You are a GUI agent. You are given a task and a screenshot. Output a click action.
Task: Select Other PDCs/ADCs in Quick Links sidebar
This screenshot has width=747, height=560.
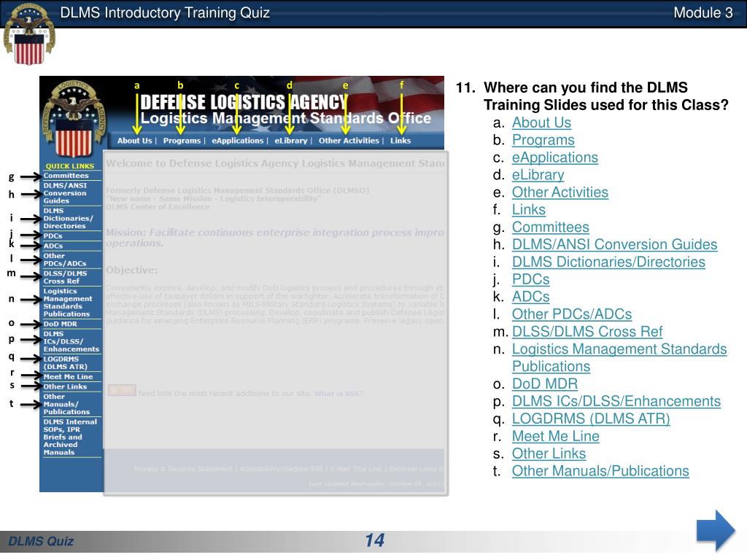(x=65, y=260)
